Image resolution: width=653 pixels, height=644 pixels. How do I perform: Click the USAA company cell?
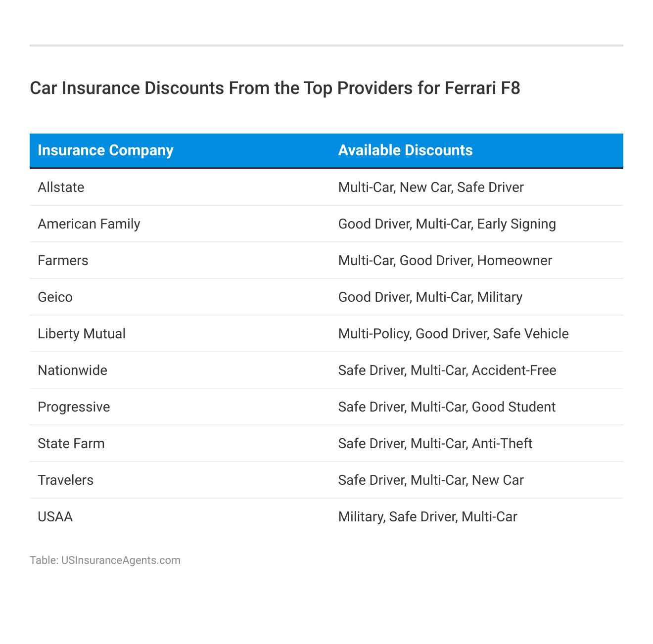pos(55,517)
